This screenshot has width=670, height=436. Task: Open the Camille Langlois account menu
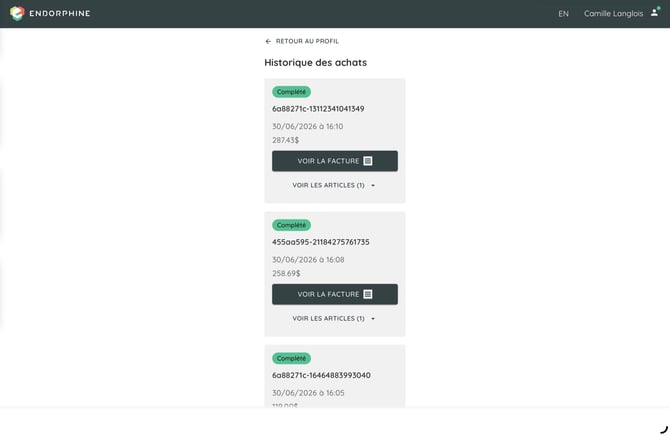[613, 14]
